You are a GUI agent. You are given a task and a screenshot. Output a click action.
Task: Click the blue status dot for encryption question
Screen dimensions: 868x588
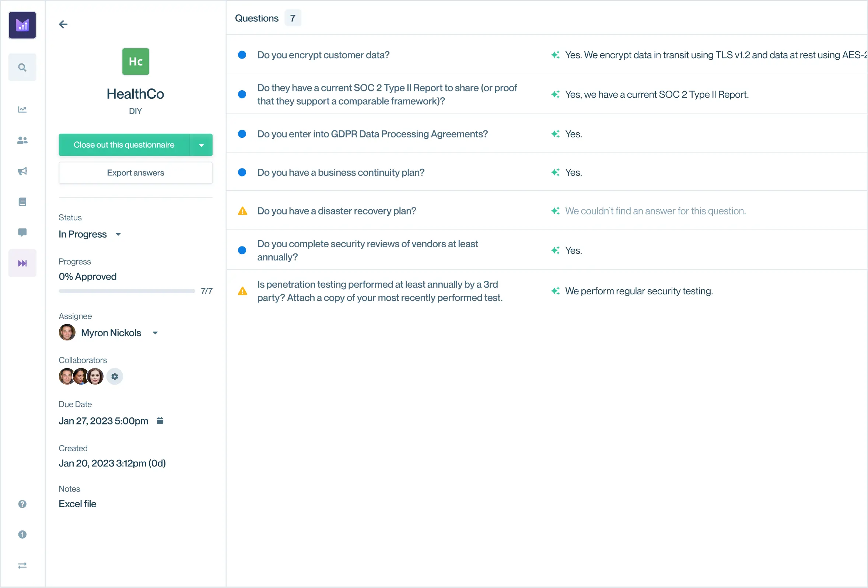(x=242, y=55)
